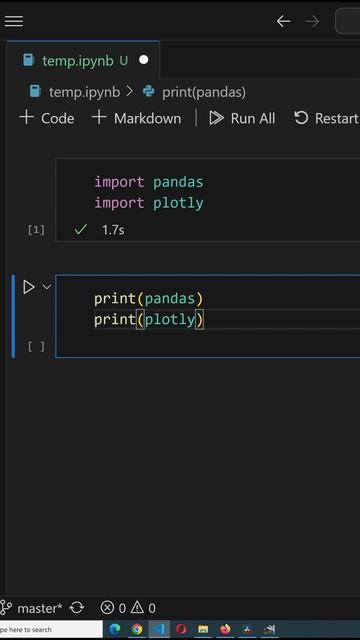Expand the run cell options chevron
The image size is (360, 640).
47,287
